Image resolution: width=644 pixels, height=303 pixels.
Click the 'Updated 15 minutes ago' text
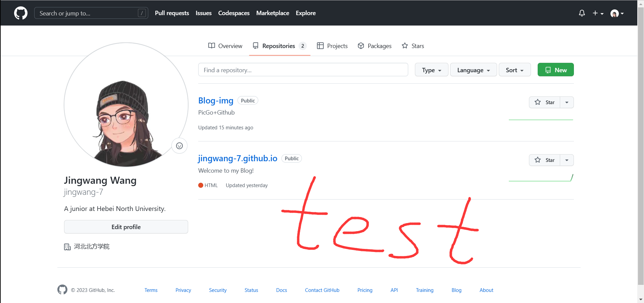tap(226, 128)
